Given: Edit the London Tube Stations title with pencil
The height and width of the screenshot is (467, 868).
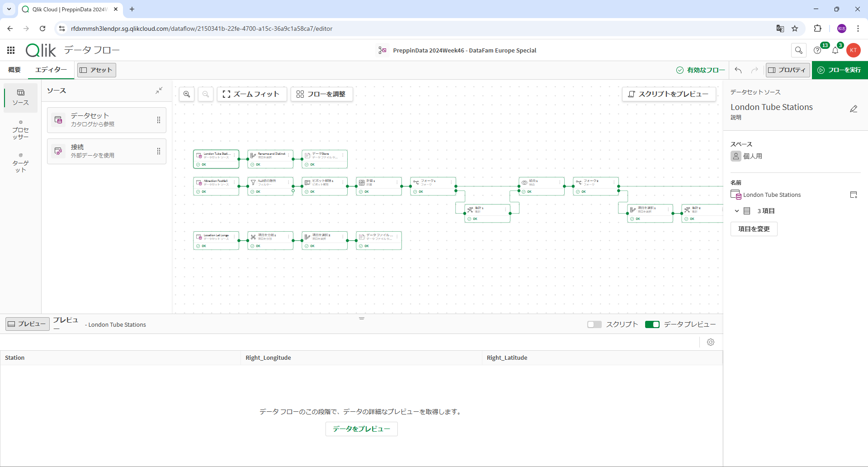Looking at the screenshot, I should pyautogui.click(x=854, y=109).
